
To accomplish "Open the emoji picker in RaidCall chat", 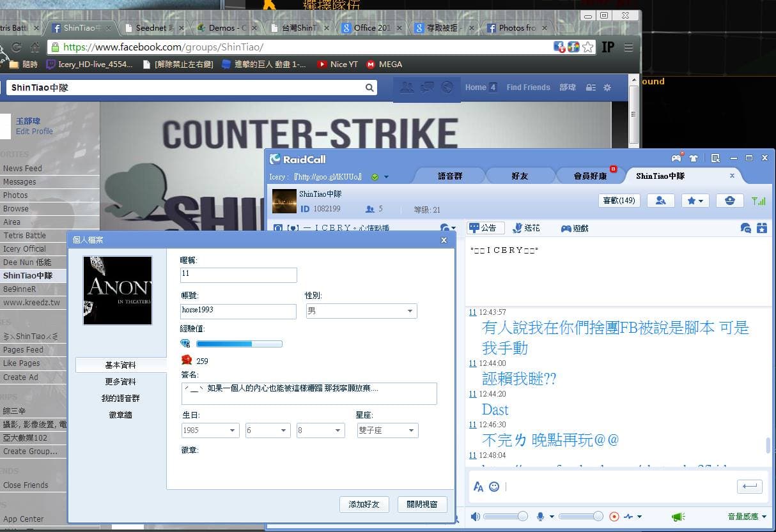I will pyautogui.click(x=494, y=487).
